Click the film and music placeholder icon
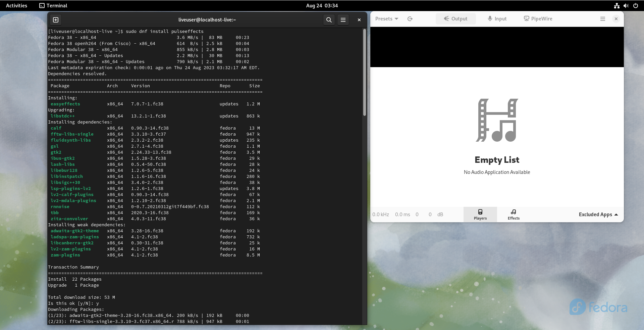The image size is (644, 330). click(x=497, y=120)
